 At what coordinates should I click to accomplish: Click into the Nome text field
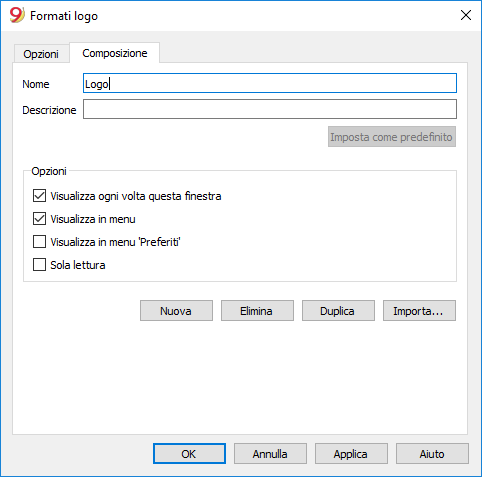(270, 83)
